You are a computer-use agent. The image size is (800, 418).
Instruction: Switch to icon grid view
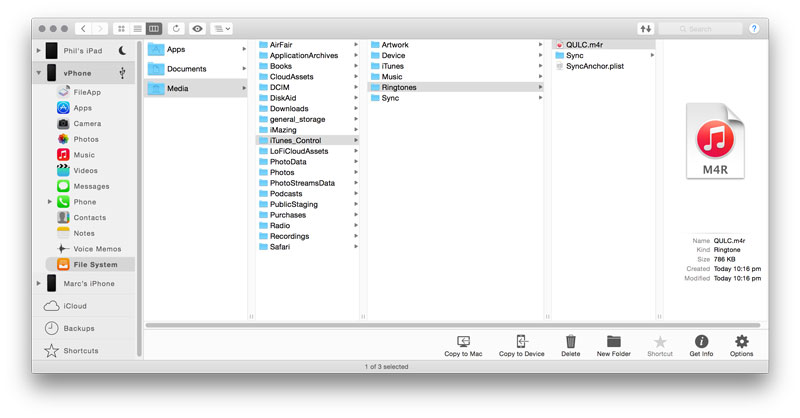coord(121,29)
